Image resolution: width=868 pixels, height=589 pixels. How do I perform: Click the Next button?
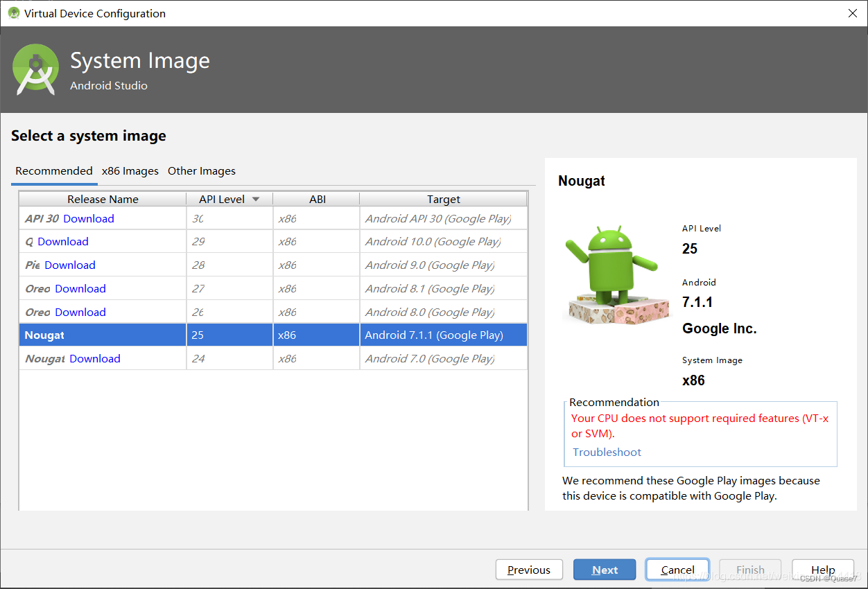click(605, 570)
